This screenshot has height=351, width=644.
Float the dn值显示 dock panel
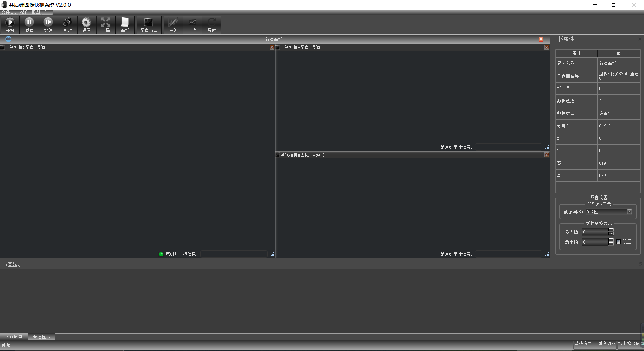(x=640, y=264)
